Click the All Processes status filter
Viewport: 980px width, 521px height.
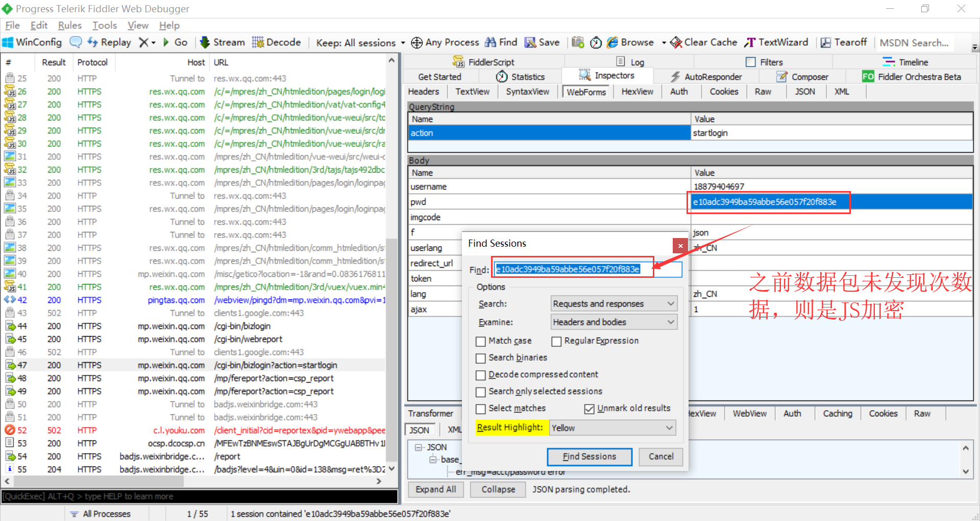coord(101,514)
